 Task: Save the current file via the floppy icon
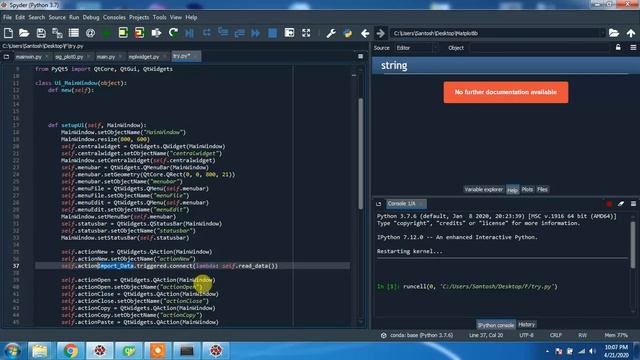click(41, 33)
